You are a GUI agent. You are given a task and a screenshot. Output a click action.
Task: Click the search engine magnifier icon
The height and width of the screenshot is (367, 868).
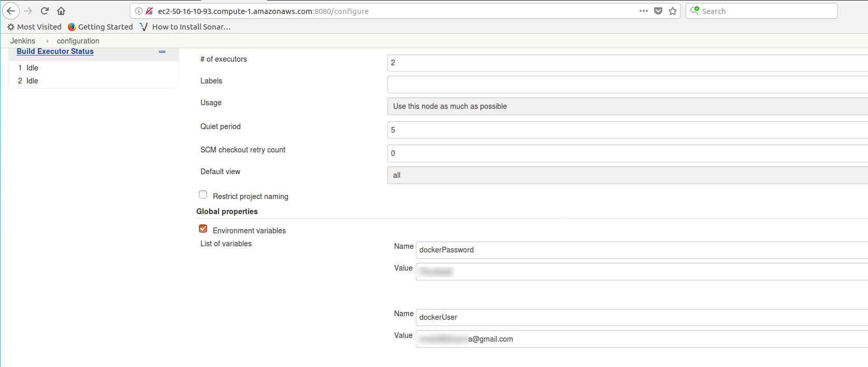pyautogui.click(x=695, y=10)
